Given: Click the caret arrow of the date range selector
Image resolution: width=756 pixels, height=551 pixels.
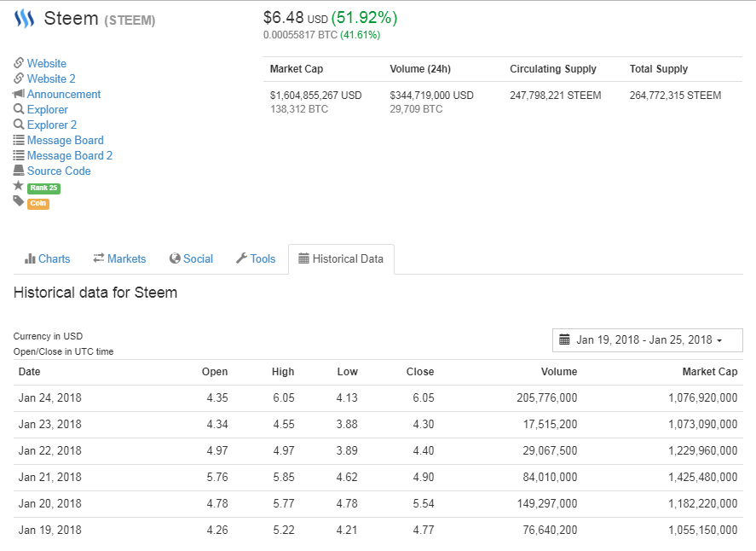Looking at the screenshot, I should coord(719,340).
